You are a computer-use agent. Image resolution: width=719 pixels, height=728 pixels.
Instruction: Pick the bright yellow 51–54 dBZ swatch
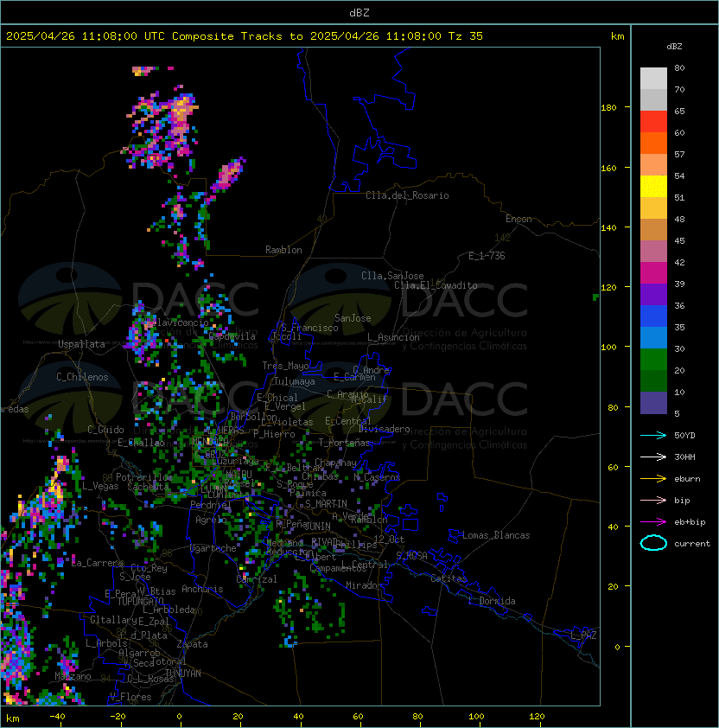point(653,187)
